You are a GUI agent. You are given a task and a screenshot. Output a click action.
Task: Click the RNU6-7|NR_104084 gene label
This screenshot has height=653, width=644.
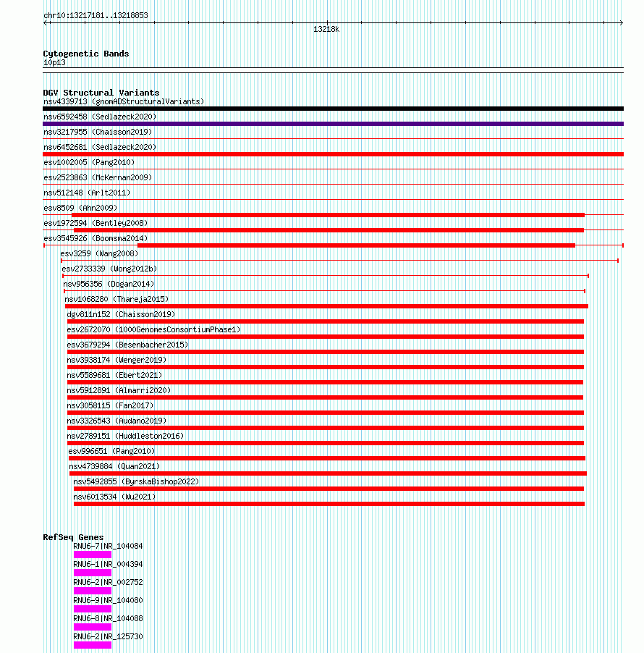point(109,546)
